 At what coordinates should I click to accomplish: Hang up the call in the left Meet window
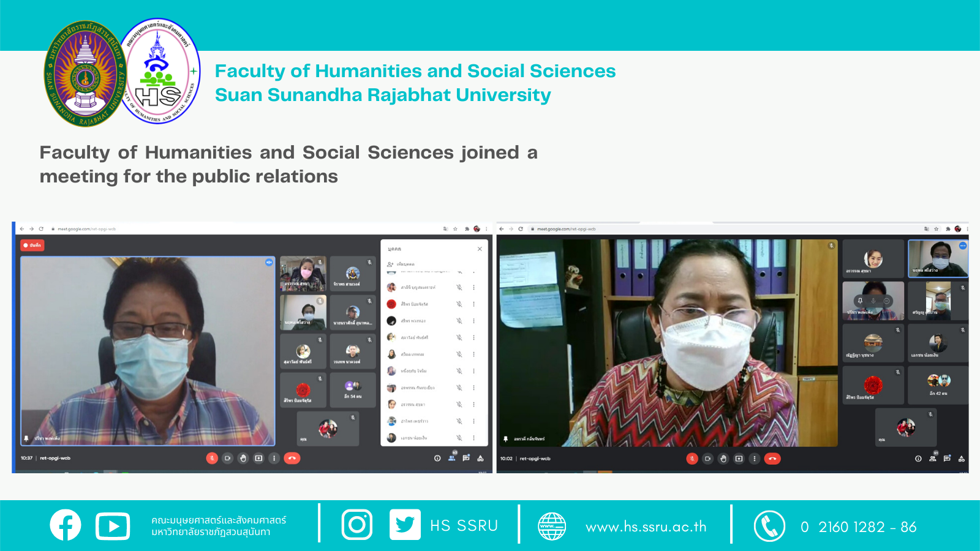(x=292, y=458)
